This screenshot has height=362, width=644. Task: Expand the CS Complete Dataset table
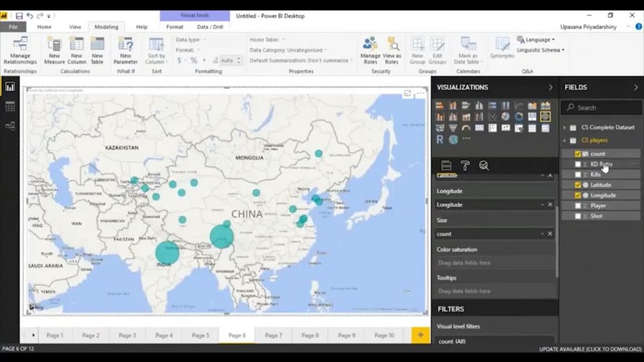564,128
